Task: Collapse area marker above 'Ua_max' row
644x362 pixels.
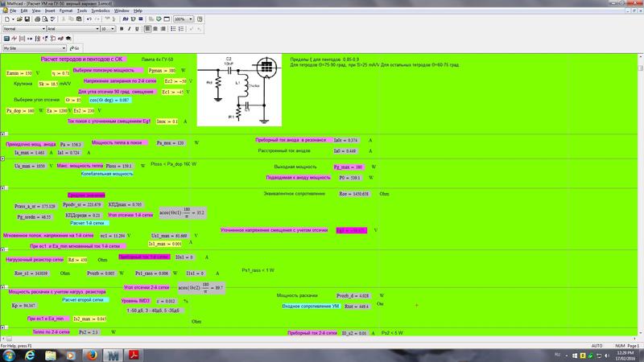Action: tap(2, 158)
